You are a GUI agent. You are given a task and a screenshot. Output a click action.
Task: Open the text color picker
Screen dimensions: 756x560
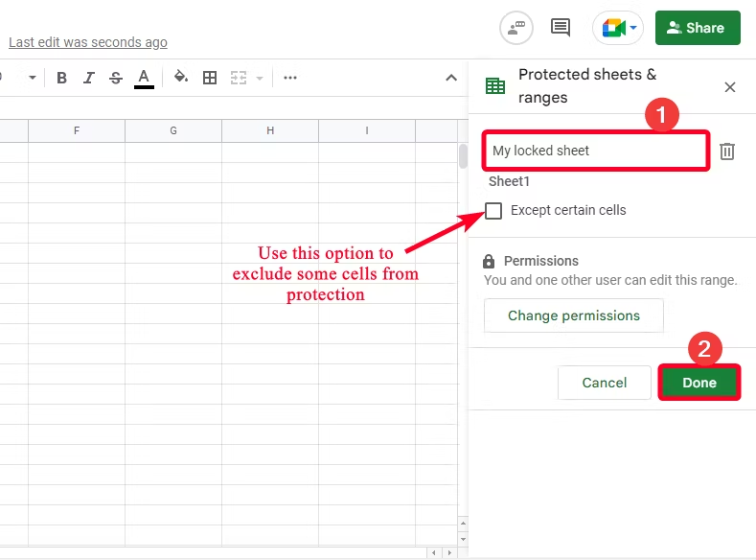tap(144, 78)
